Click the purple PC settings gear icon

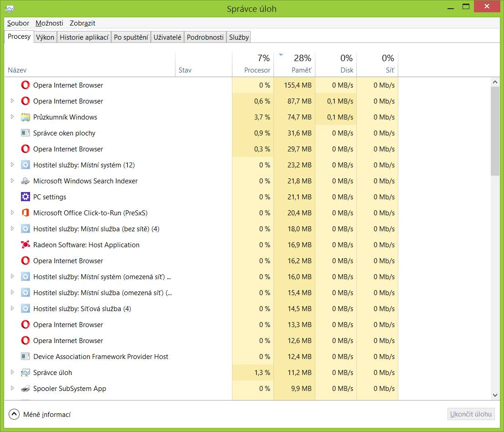point(26,197)
